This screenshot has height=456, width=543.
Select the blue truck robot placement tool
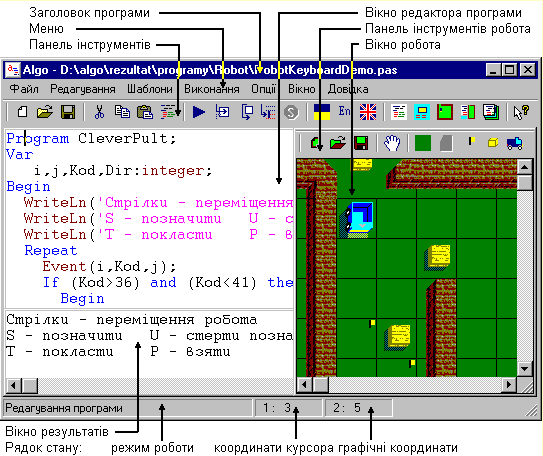point(515,143)
